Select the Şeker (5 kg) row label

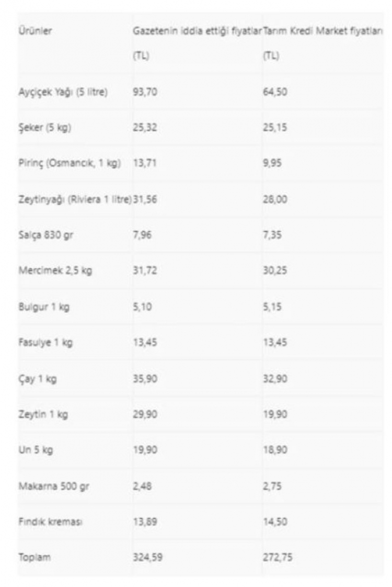[x=44, y=128]
